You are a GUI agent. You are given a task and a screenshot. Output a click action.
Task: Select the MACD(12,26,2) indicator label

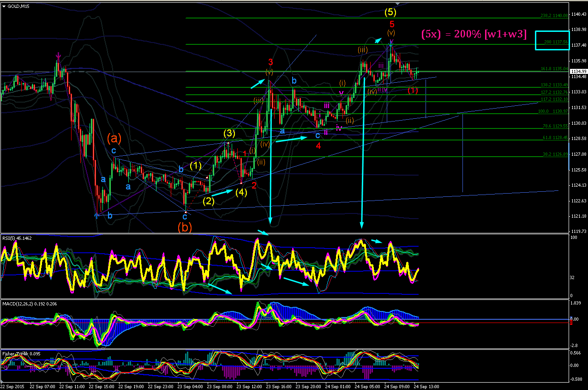29,304
